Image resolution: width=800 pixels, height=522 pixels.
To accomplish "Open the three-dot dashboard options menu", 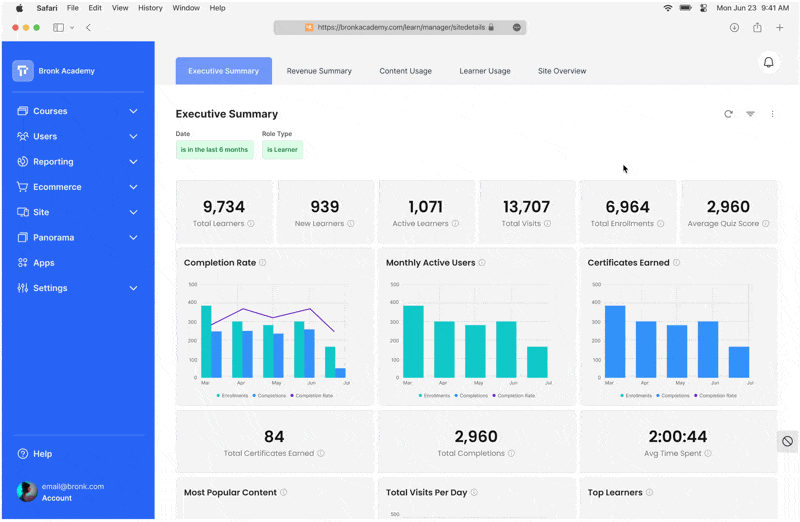I will [772, 114].
